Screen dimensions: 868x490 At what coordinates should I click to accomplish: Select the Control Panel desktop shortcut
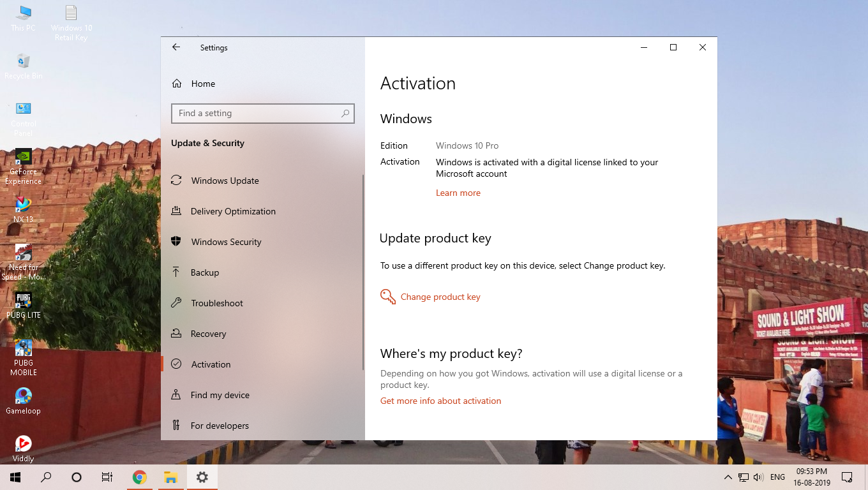[24, 119]
